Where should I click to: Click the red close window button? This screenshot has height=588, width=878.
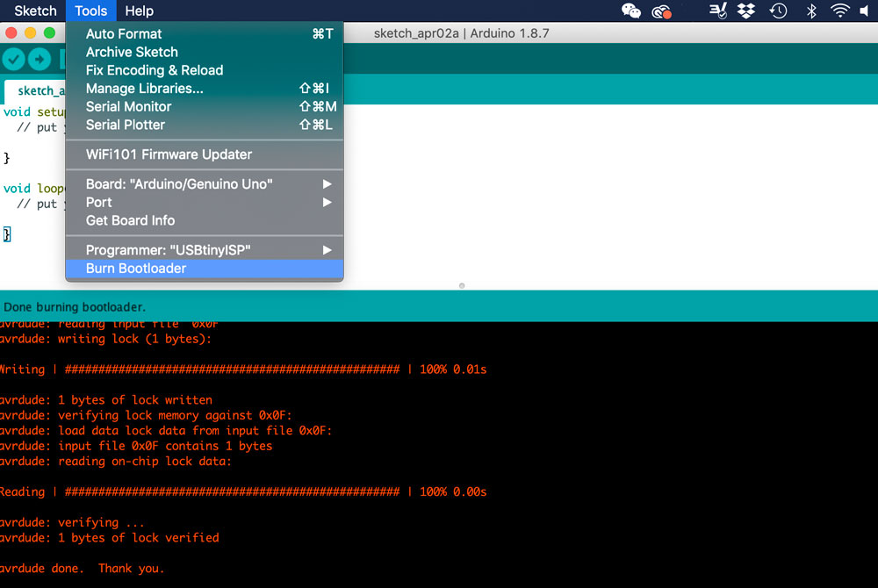click(11, 33)
